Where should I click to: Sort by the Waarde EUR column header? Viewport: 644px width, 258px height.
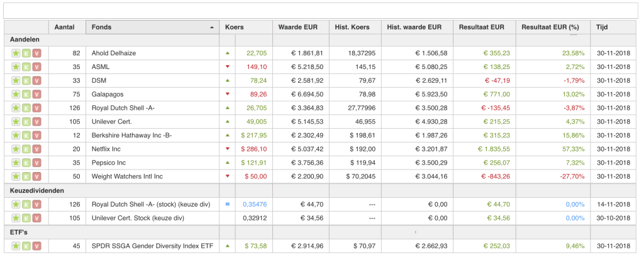pos(301,28)
